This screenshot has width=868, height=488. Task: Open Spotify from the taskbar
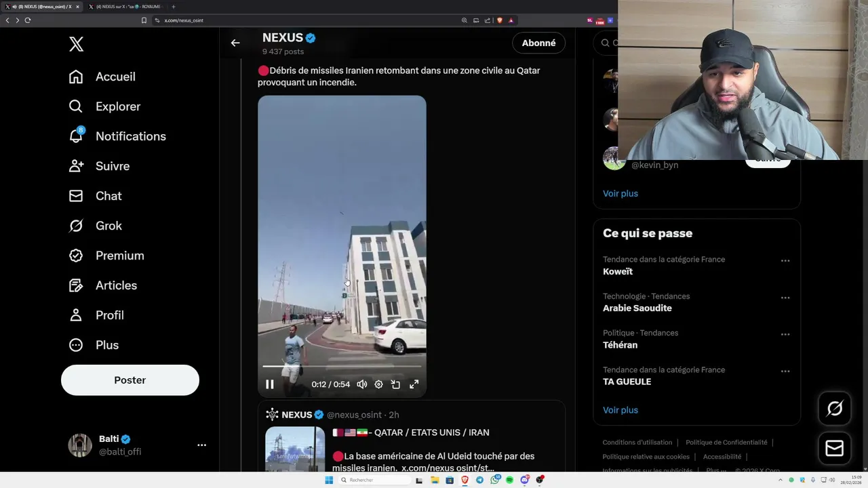point(510,480)
